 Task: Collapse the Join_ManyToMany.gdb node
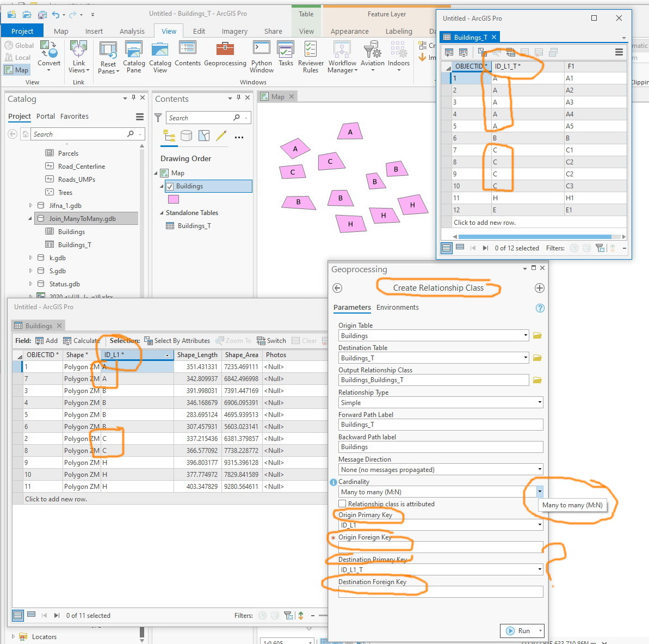pyautogui.click(x=30, y=219)
